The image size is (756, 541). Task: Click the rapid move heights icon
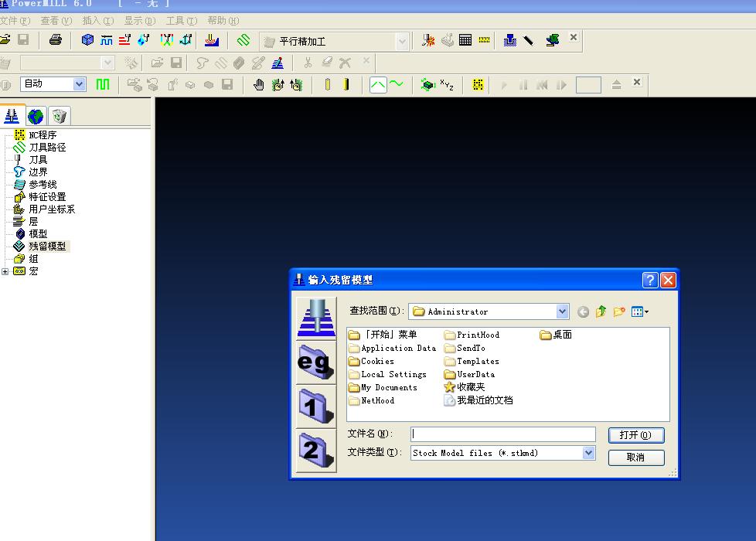(x=107, y=39)
